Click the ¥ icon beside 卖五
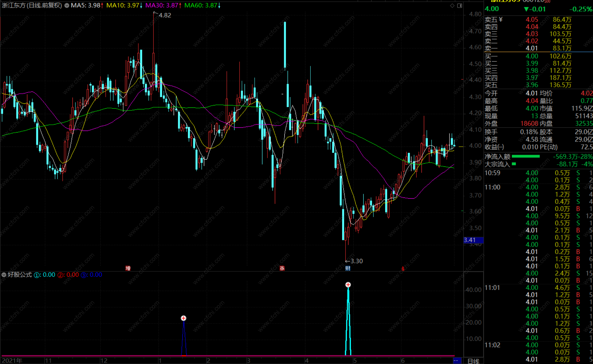This screenshot has width=593, height=364. point(501,19)
